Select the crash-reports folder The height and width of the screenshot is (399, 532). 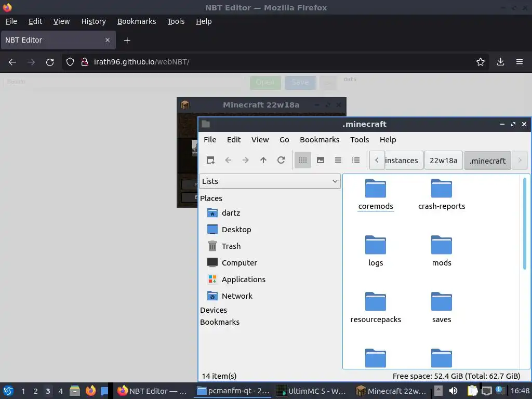pyautogui.click(x=442, y=194)
